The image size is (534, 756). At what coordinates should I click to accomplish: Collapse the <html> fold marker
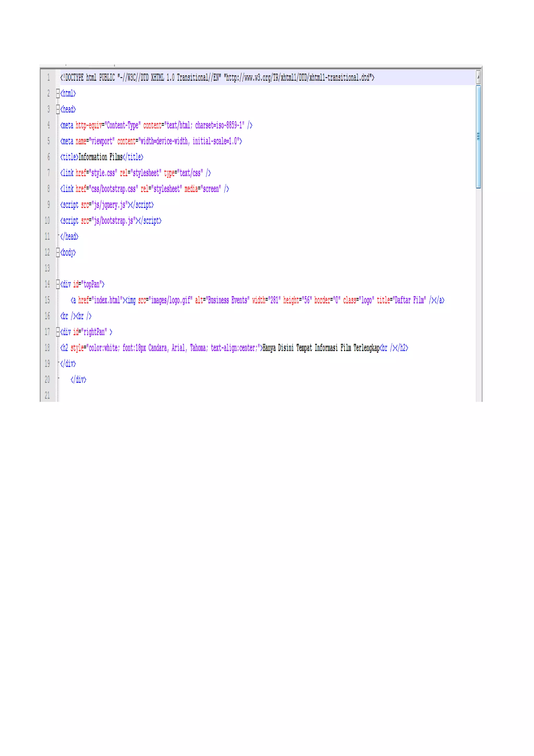(58, 93)
